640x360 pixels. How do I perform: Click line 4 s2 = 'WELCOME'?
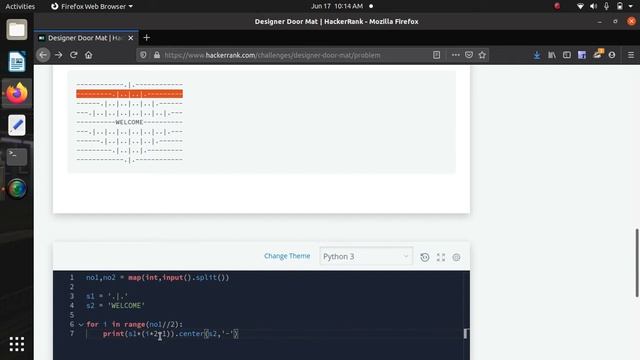[115, 305]
